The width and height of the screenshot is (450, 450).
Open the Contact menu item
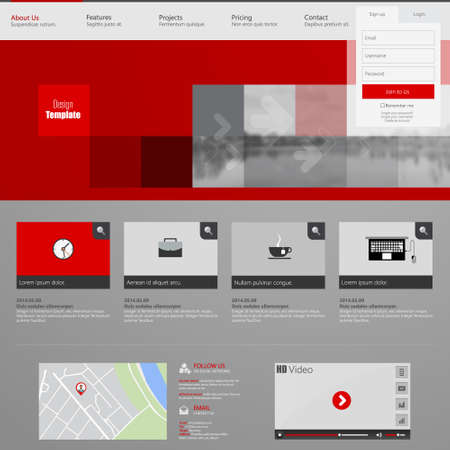click(x=326, y=21)
